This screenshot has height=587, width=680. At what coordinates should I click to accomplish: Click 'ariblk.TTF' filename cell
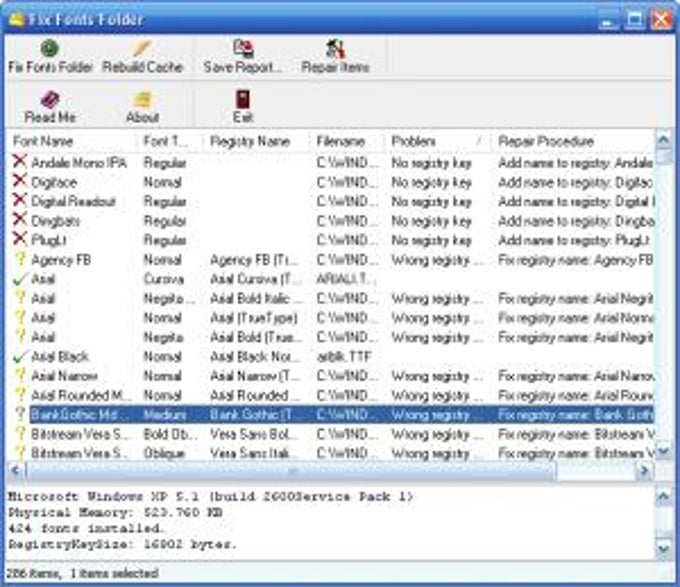(344, 357)
